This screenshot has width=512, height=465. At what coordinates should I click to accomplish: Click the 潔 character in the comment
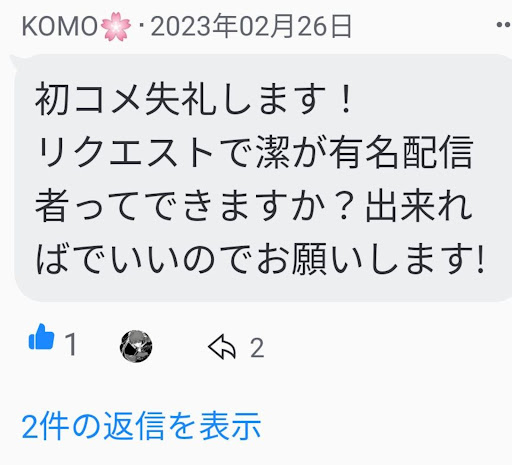click(273, 152)
